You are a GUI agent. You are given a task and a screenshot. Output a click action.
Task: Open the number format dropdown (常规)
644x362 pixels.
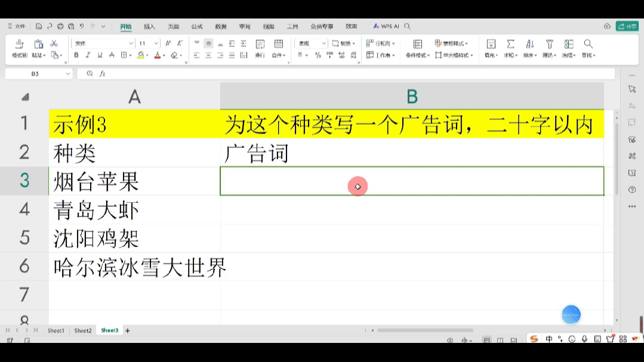pyautogui.click(x=323, y=44)
